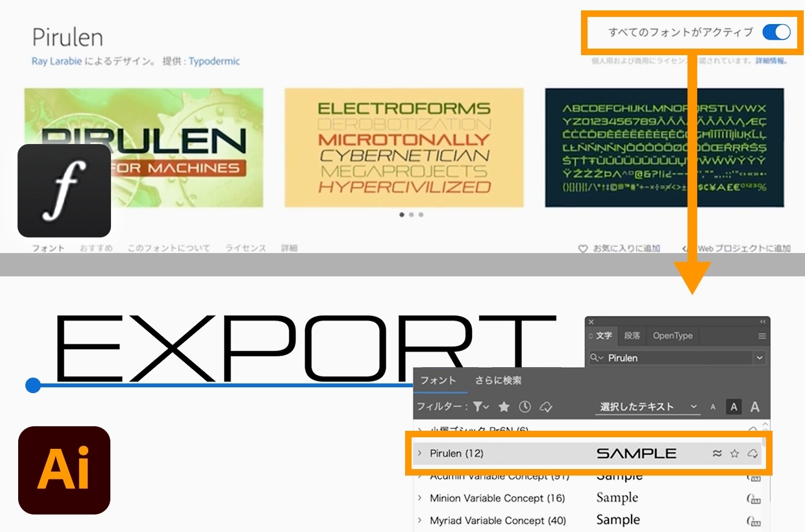
Task: Collapse the font family dropdown arrow
Action: (760, 357)
